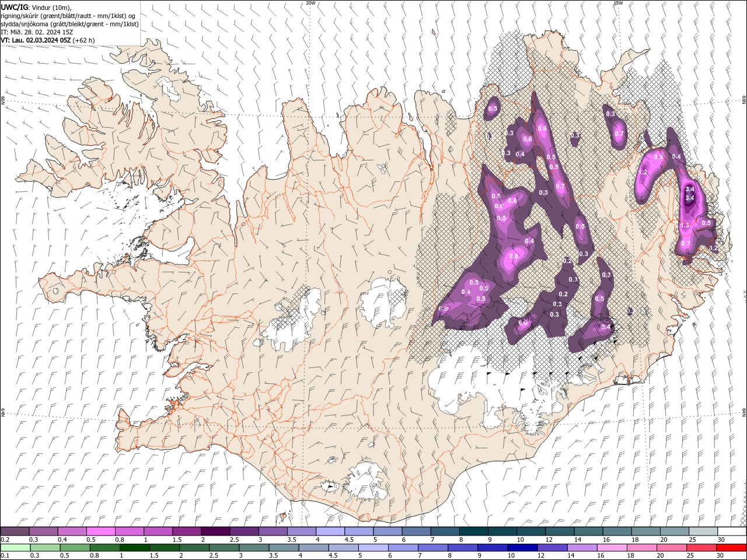Viewport: 747px width, 560px height.
Task: Click the 0.1 label in the rain legend
Action: 5,556
